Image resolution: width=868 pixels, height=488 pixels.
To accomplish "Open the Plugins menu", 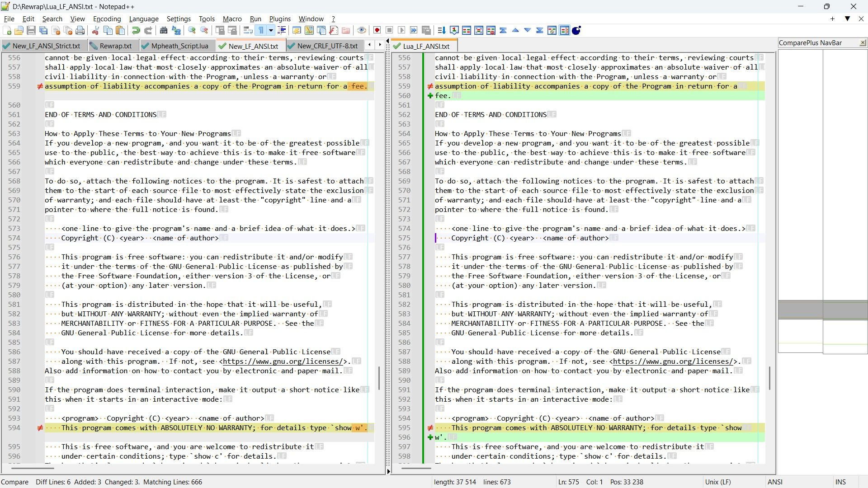I will pos(280,19).
